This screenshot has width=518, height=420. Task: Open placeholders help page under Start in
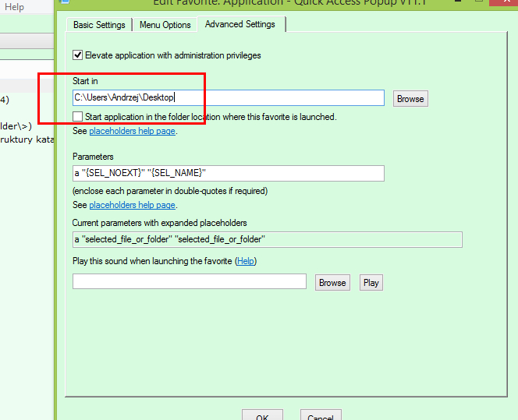132,131
